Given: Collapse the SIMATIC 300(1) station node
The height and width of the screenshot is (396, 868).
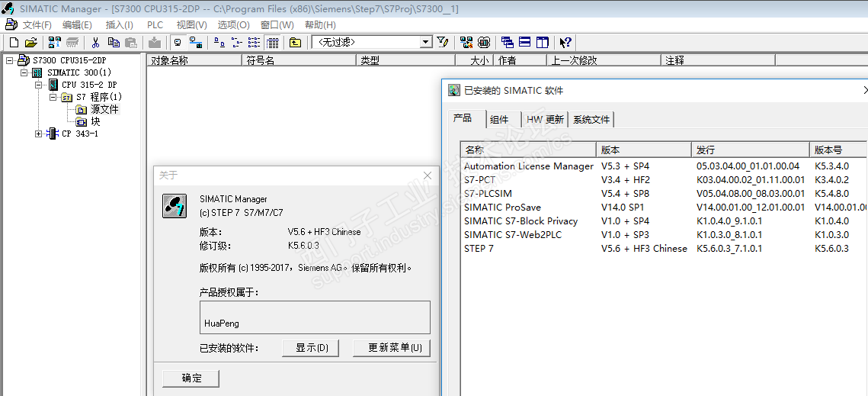Looking at the screenshot, I should click(x=24, y=72).
